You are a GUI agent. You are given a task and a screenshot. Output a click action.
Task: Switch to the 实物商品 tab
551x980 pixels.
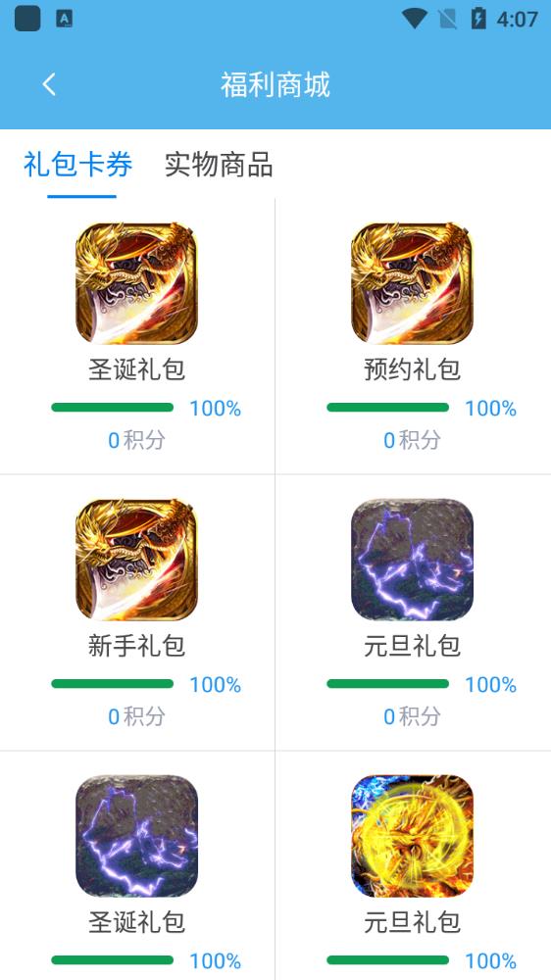point(219,165)
